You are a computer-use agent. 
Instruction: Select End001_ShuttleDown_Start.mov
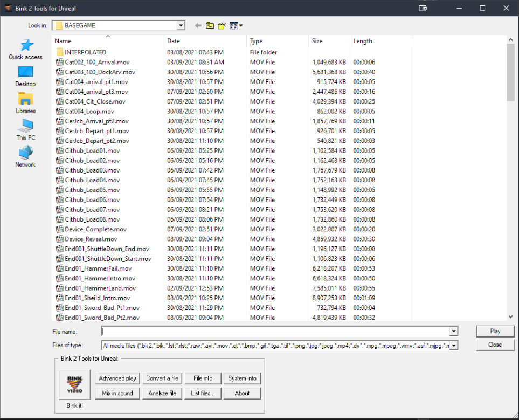[x=108, y=259]
